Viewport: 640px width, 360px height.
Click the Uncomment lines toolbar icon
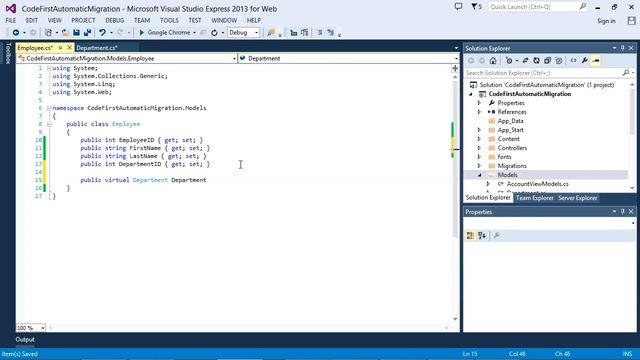pos(331,33)
